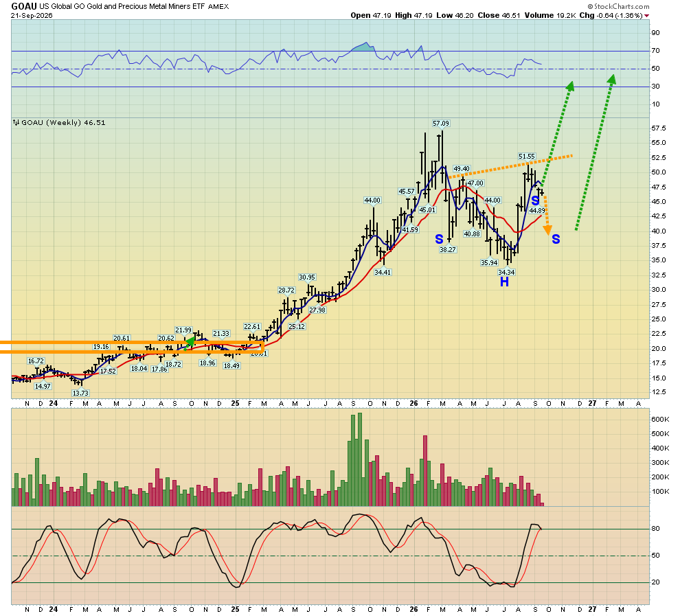Viewport: 680px width, 616px height.
Task: Click the red down-triangle next to Chg
Action: [646, 16]
